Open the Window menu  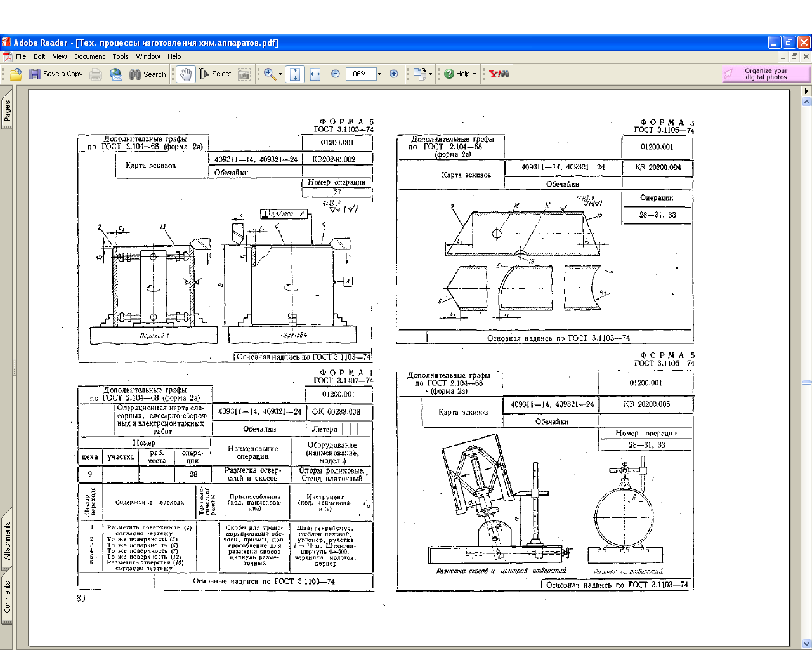tap(148, 56)
